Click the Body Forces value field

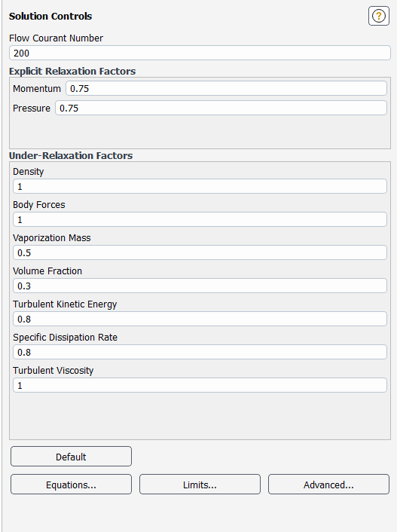[x=200, y=219]
